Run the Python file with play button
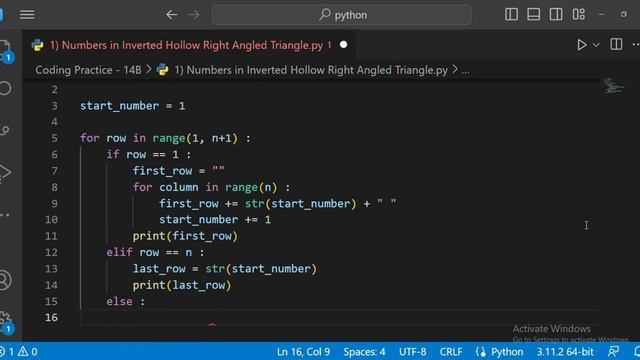Screen dimensions: 640x360 pyautogui.click(x=582, y=44)
